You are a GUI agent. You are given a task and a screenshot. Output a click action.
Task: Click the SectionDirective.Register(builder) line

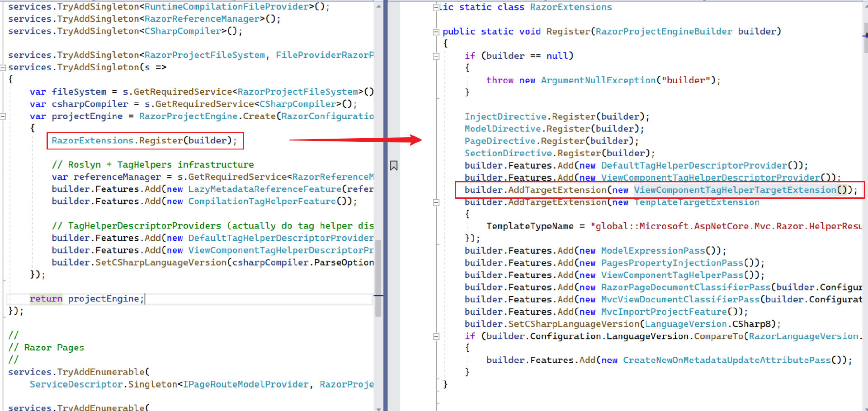coord(560,154)
